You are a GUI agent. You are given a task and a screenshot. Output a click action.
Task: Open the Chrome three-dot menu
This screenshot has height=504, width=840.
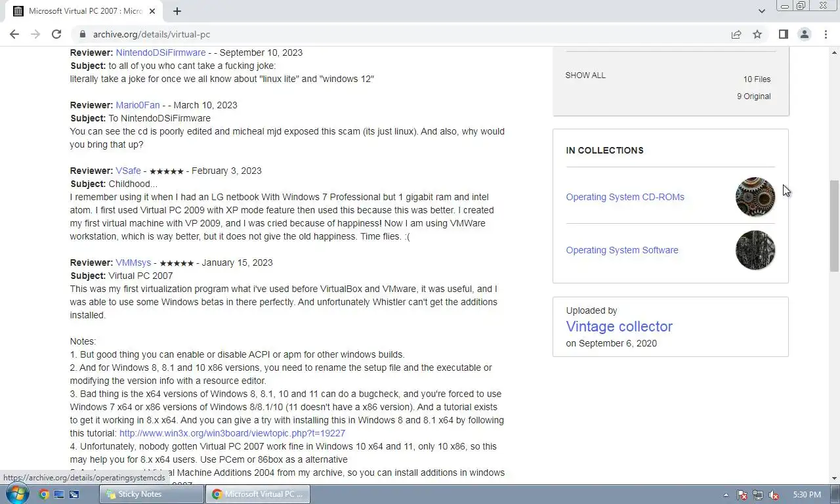826,34
